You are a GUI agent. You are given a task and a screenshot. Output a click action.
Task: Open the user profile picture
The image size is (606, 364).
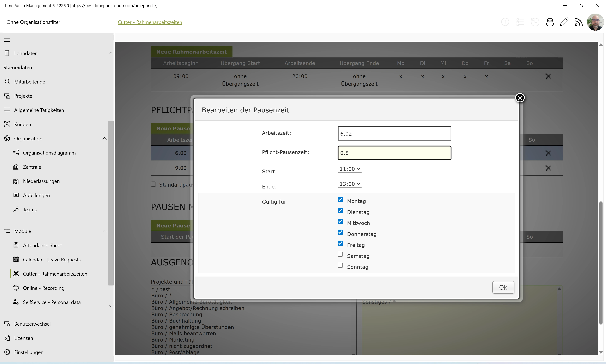[x=595, y=22]
